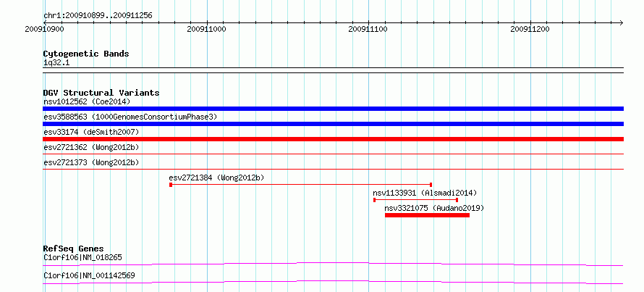Image resolution: width=644 pixels, height=292 pixels.
Task: Click gene label C1orf106|NM_001142569
Action: 89,275
